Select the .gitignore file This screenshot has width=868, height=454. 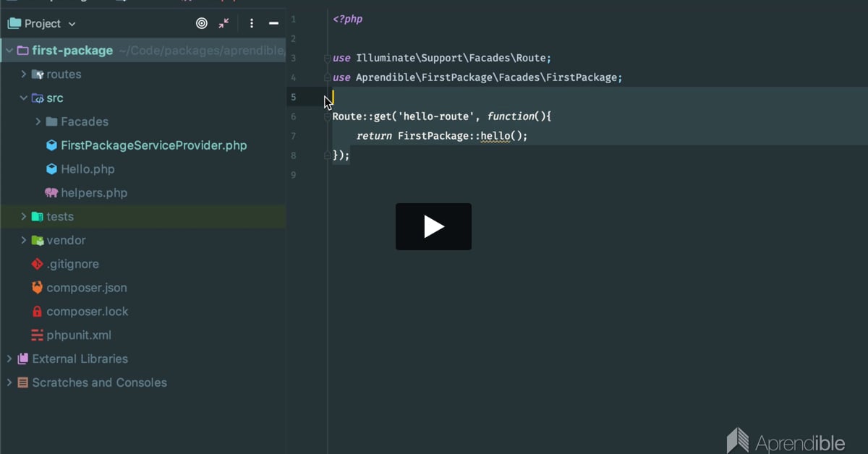tap(72, 264)
